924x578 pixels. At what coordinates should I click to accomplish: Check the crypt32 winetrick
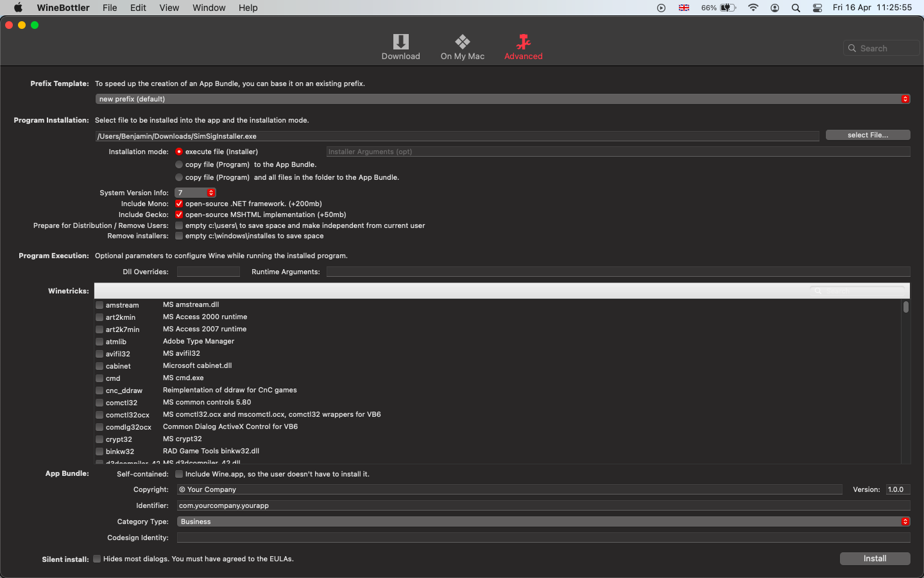pyautogui.click(x=99, y=439)
